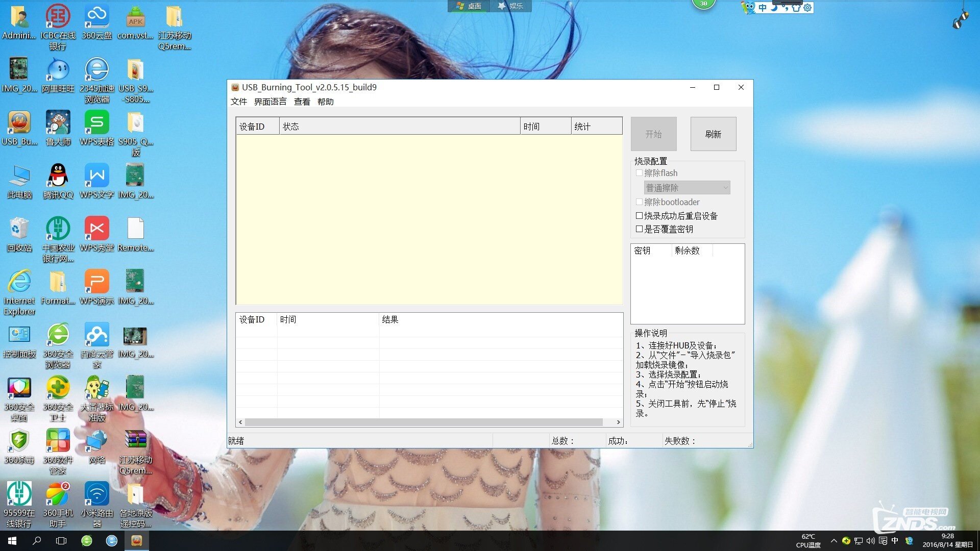Open the 鲁大师 desktop icon

(x=58, y=128)
